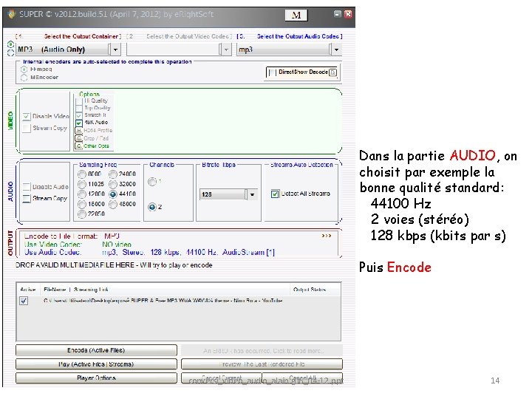Click the Crop / Pad icon button
The image size is (532, 399).
coord(79,138)
